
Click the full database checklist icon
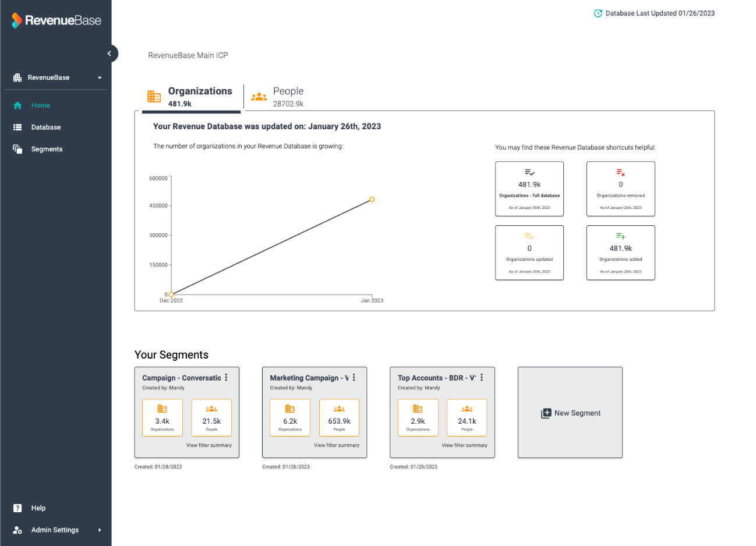(529, 173)
